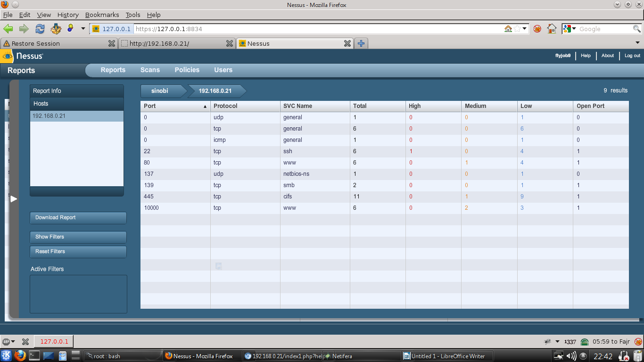644x362 pixels.
Task: Open the URL history dropdown arrow
Action: tap(525, 29)
